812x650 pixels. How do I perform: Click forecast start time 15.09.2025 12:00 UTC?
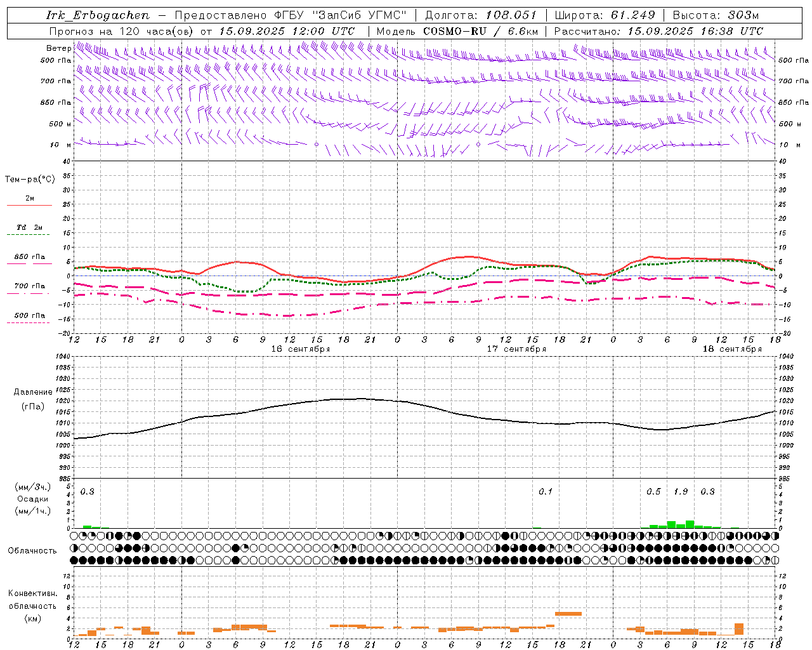[x=287, y=31]
